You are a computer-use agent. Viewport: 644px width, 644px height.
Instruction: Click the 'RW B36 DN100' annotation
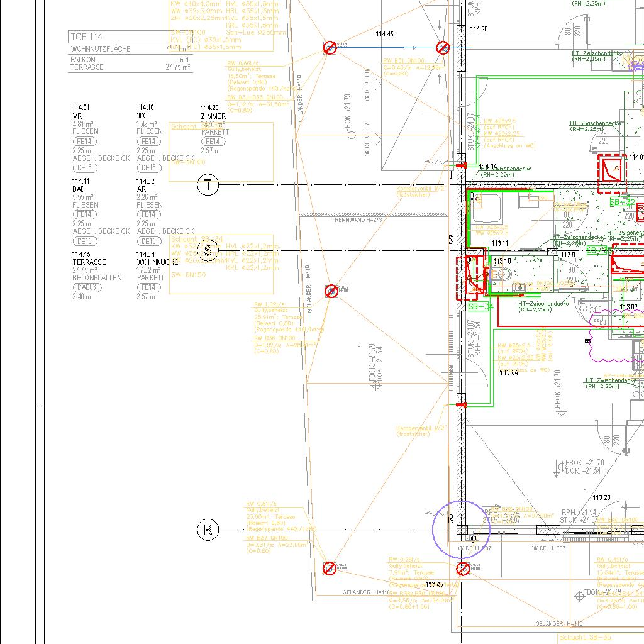(274, 338)
